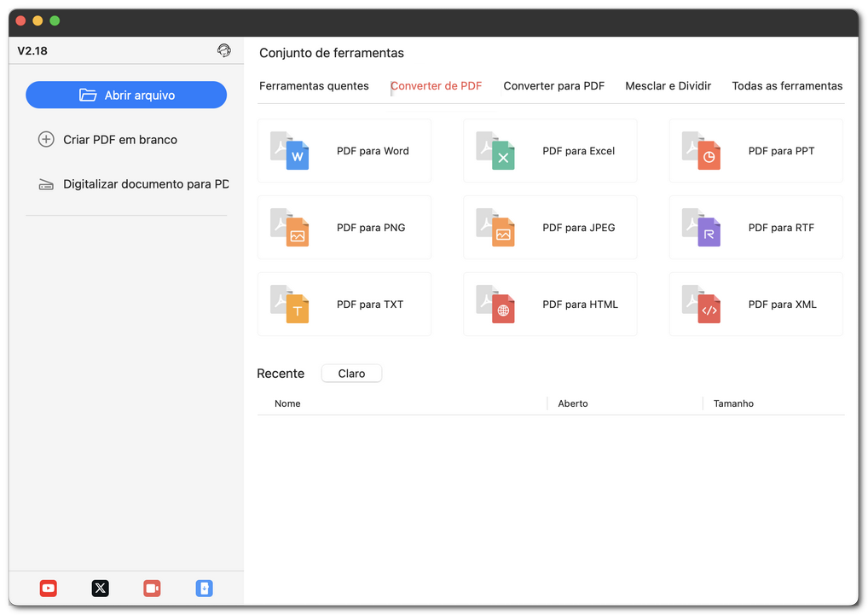
Task: Switch to the Ferramentas quentes tab
Action: (x=314, y=86)
